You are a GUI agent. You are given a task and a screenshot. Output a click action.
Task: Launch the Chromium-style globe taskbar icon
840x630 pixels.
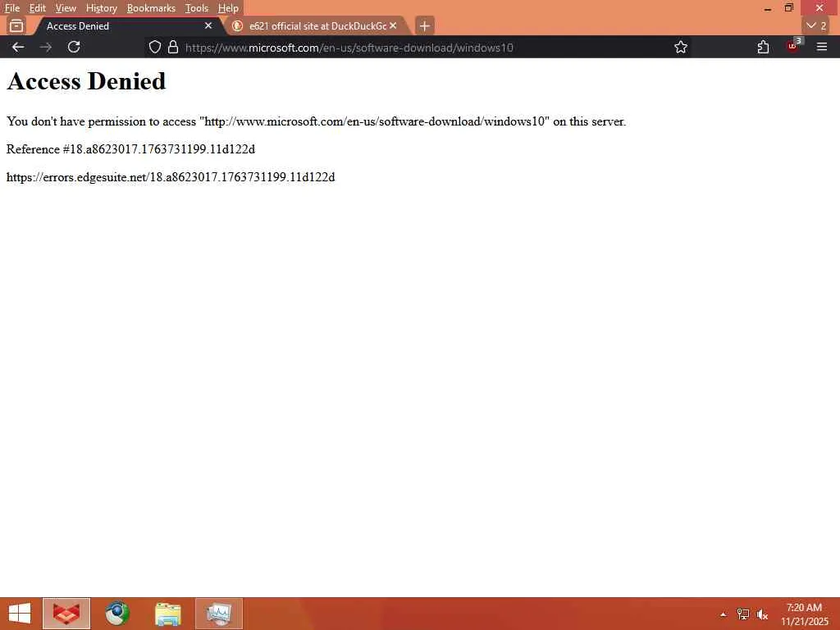[x=116, y=614]
